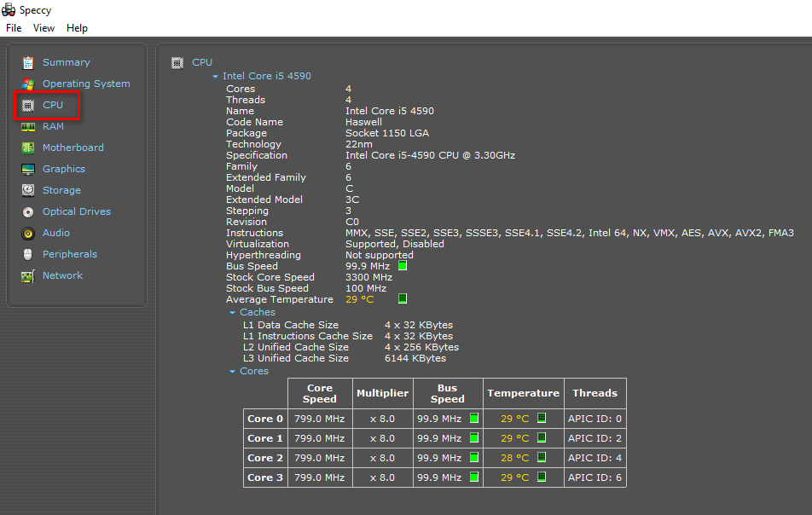This screenshot has width=812, height=515.
Task: Select the Audio speaker icon
Action: [x=28, y=234]
